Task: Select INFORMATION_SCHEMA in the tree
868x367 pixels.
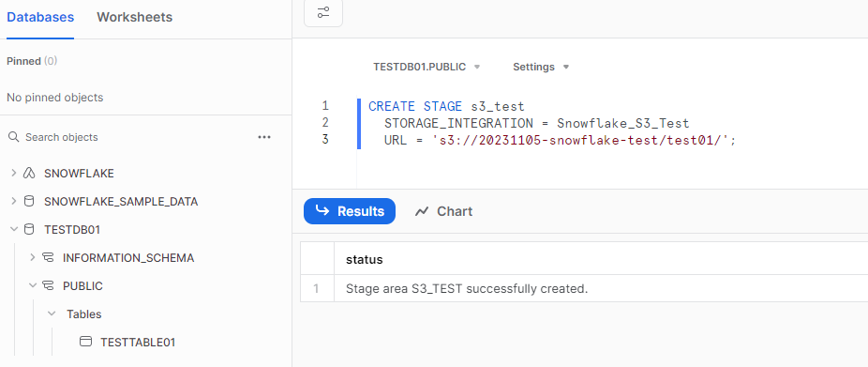Action: (x=128, y=258)
